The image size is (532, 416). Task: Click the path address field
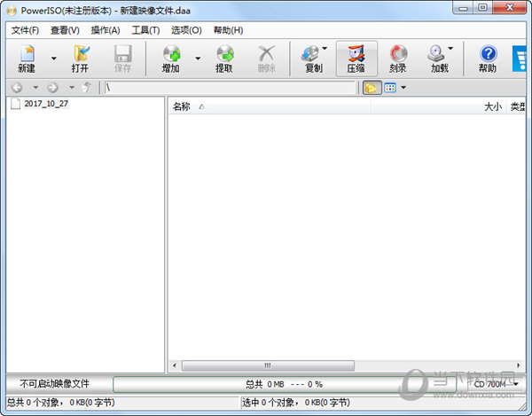coord(230,88)
